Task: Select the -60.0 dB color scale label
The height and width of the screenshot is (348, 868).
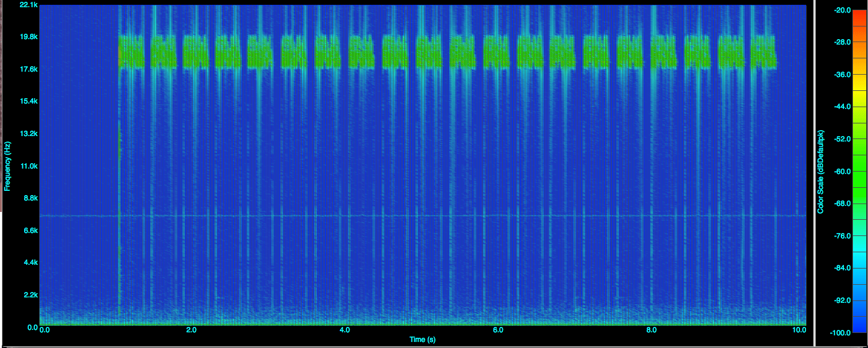Action: pos(842,171)
